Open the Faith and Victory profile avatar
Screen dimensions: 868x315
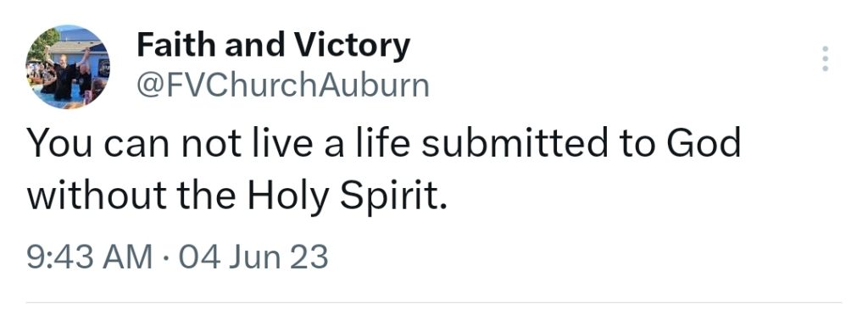click(x=68, y=66)
